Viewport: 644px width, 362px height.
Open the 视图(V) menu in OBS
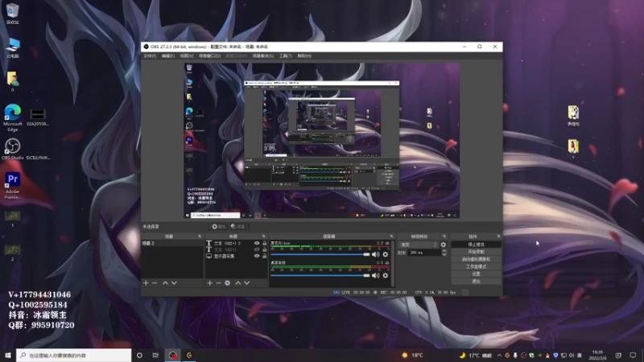pos(187,56)
